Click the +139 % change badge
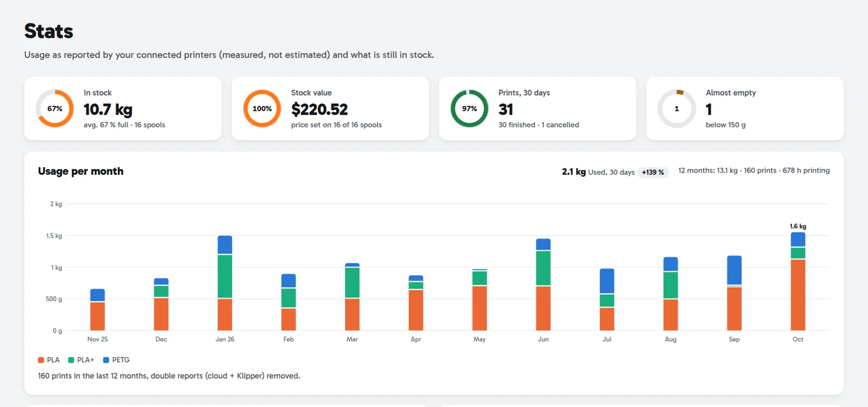 pos(653,172)
